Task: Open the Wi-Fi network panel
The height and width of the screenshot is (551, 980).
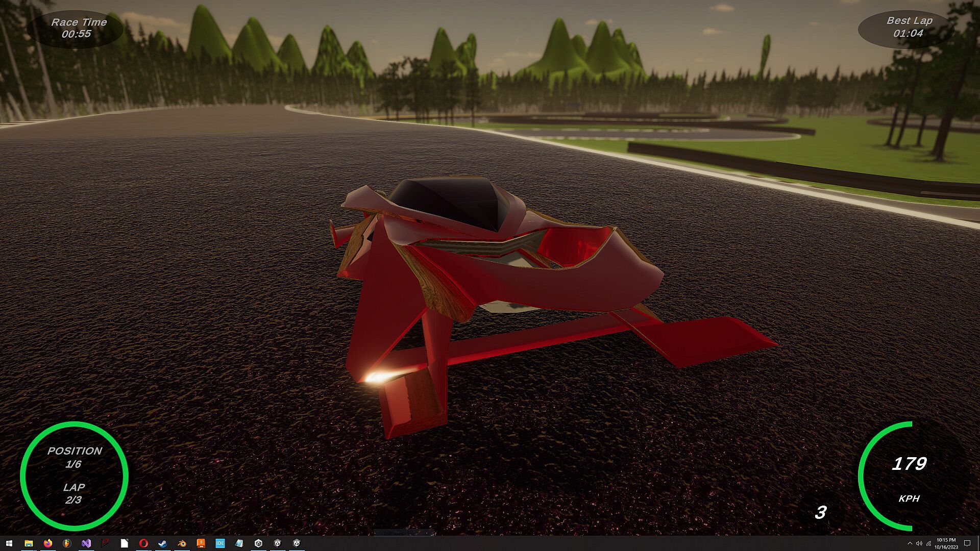Action: point(929,543)
